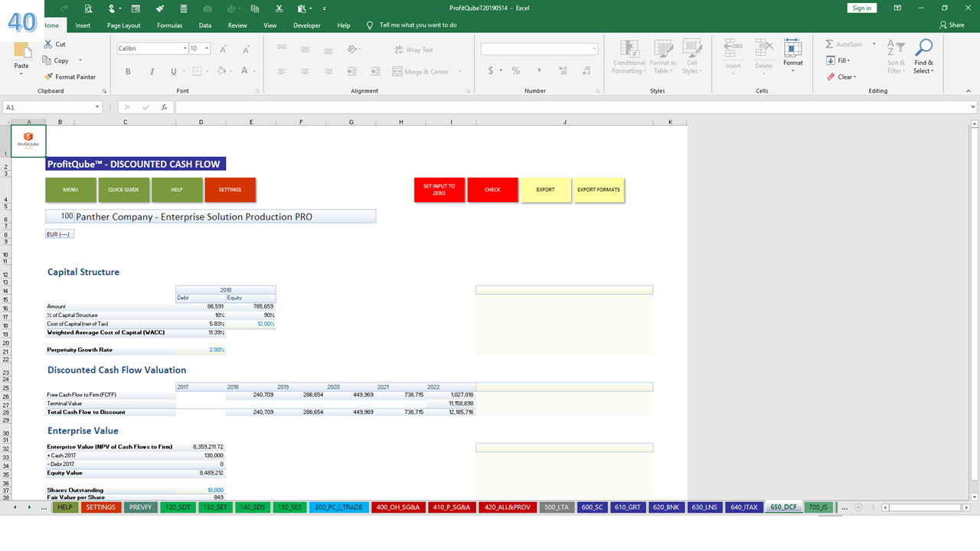
Task: Switch to the 620_BNK sheet tab
Action: (666, 507)
